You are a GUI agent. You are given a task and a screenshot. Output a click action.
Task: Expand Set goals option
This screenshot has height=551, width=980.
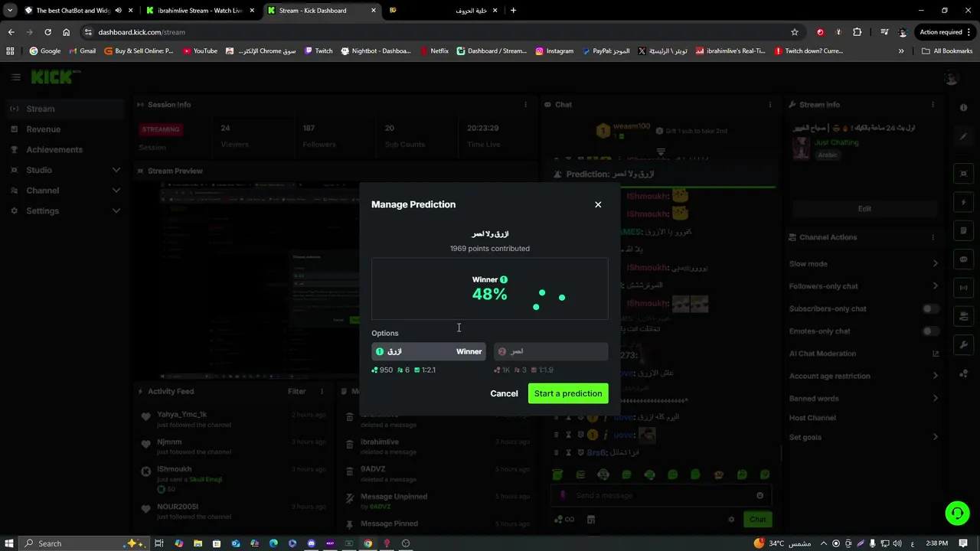pos(864,437)
